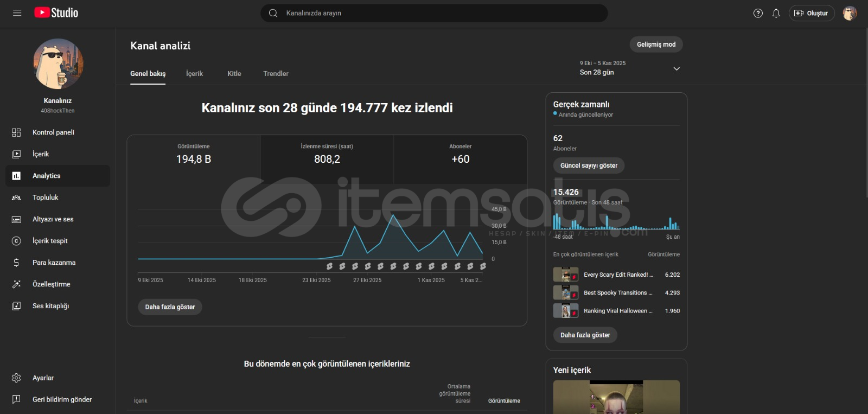Click Daha fazla göster in the Gerçek zamanlı card

[x=585, y=335]
